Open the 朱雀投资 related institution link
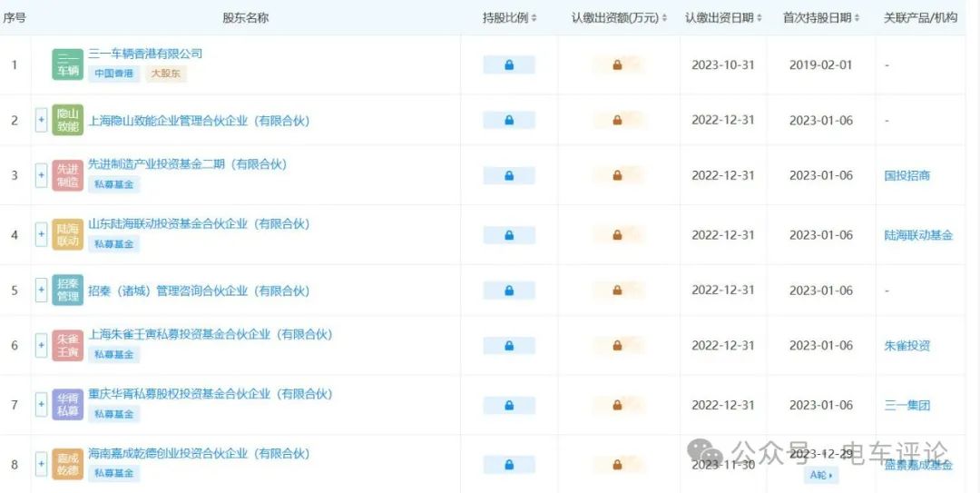980x493 pixels. point(906,345)
